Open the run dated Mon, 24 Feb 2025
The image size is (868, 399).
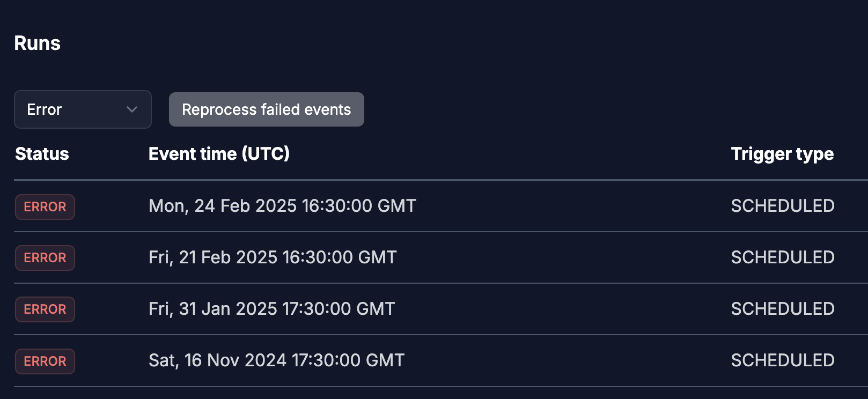pyautogui.click(x=282, y=206)
